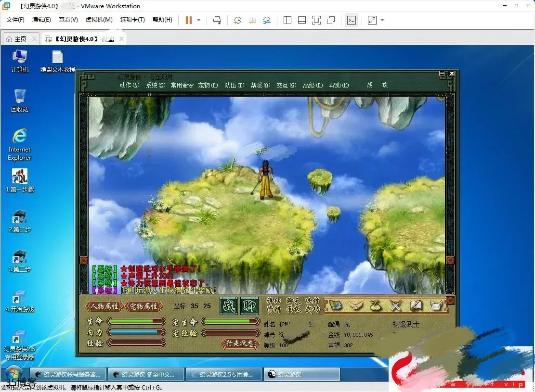Enter VMware full screen mode

pos(316,20)
